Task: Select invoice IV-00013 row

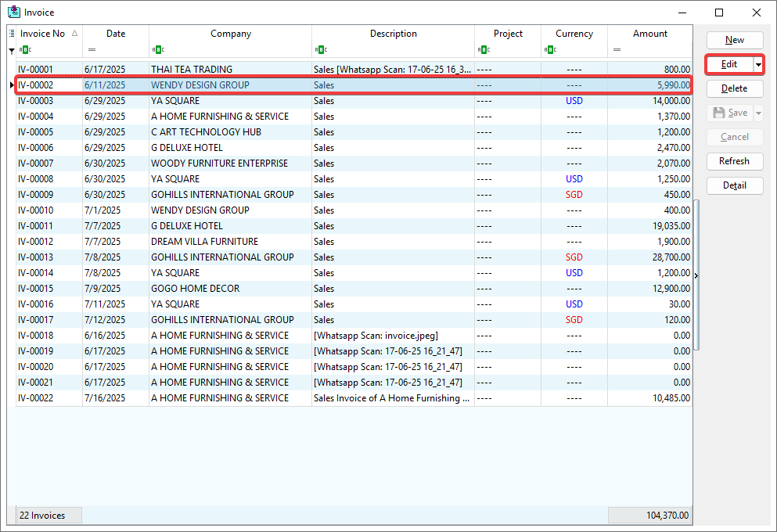Action: (x=235, y=257)
